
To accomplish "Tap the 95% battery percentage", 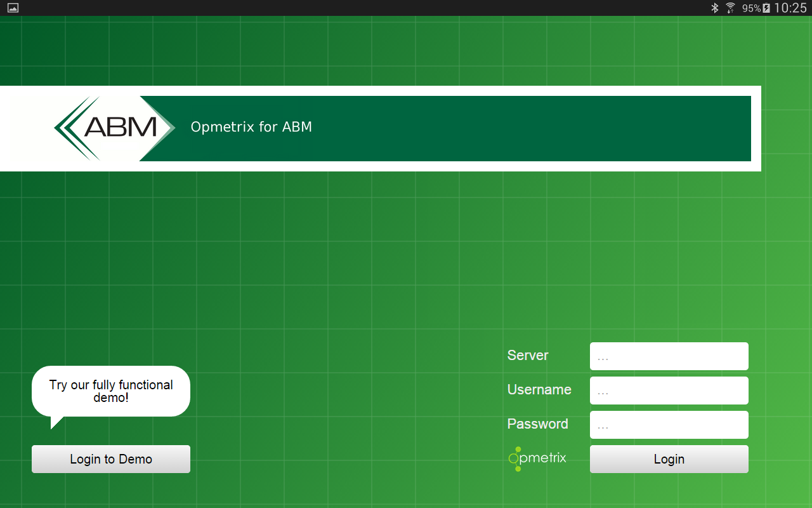I will coord(752,8).
